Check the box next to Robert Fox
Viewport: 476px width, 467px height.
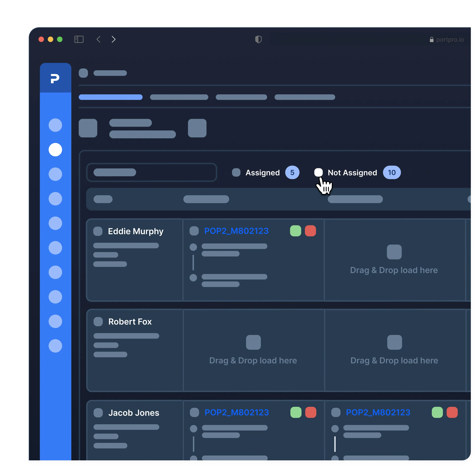(98, 322)
